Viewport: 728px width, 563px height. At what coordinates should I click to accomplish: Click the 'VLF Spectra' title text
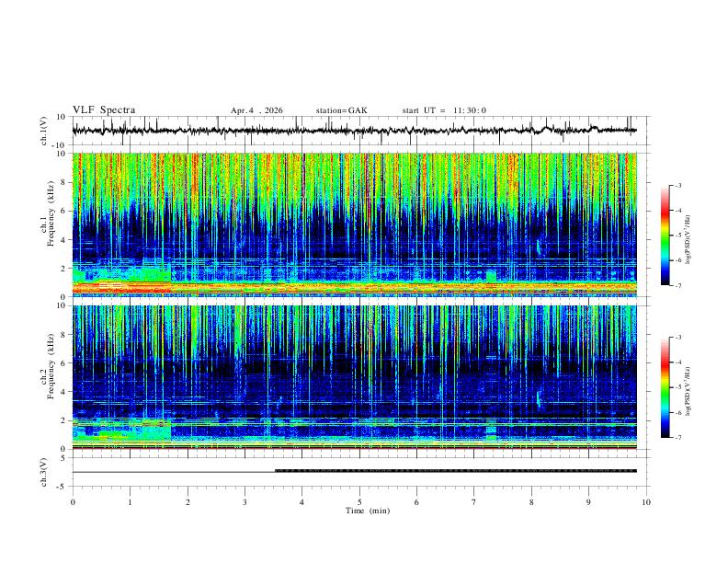(104, 110)
